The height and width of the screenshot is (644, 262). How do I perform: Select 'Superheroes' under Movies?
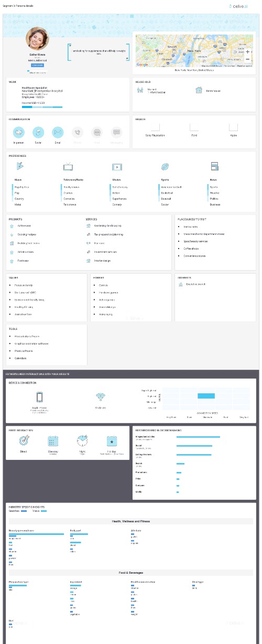119,198
